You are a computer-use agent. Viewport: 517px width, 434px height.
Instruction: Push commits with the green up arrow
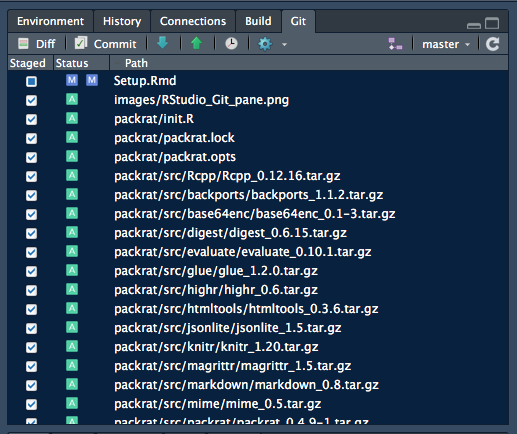(196, 43)
